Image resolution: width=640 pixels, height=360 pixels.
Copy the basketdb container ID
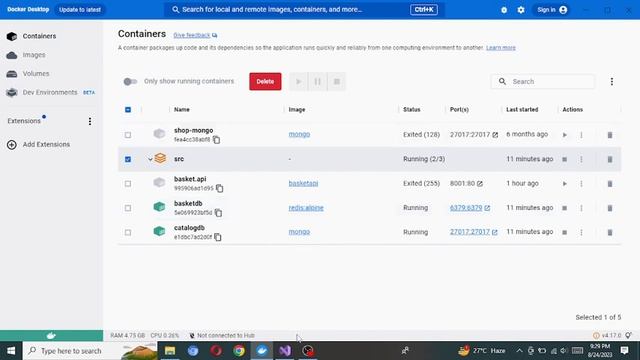(x=218, y=213)
